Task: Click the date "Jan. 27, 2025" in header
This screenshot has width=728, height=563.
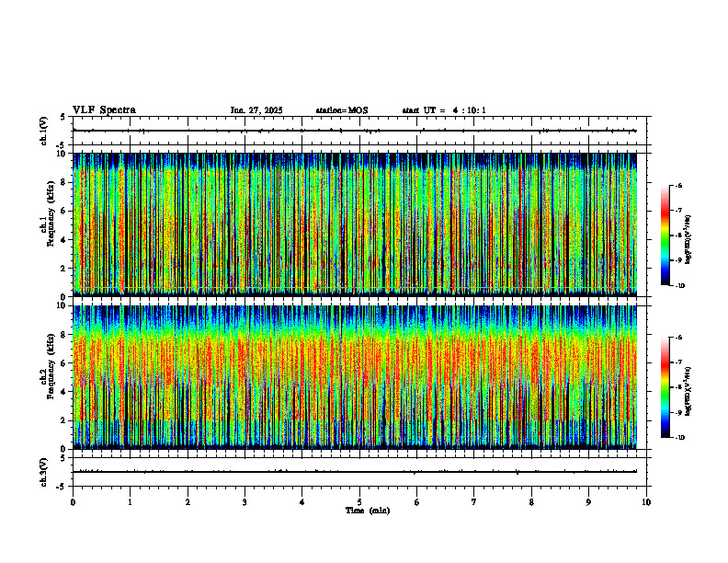Action: tap(256, 110)
